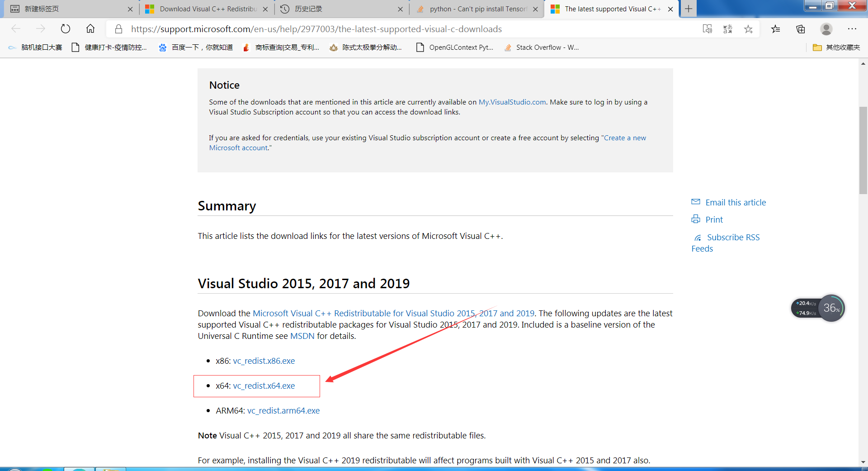Viewport: 868px width, 471px height.
Task: Click the Print link
Action: pos(714,220)
